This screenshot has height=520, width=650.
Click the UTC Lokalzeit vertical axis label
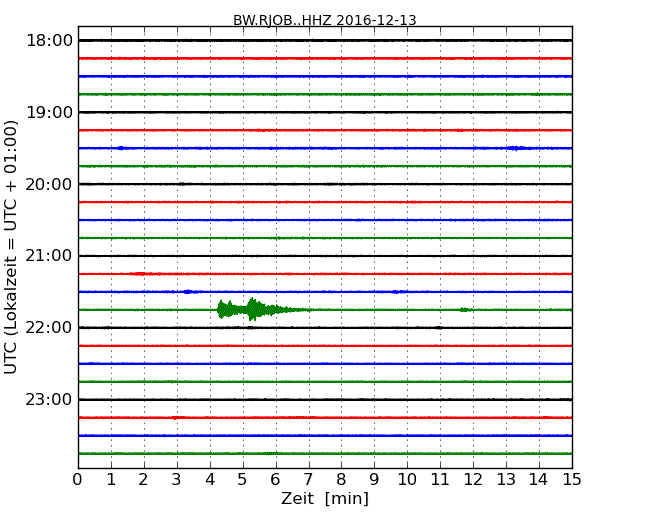tap(11, 247)
